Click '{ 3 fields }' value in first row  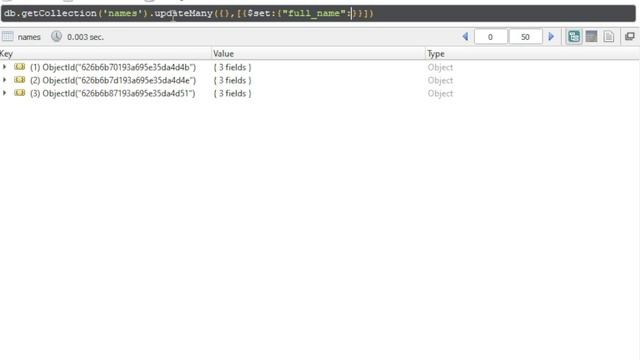point(232,67)
